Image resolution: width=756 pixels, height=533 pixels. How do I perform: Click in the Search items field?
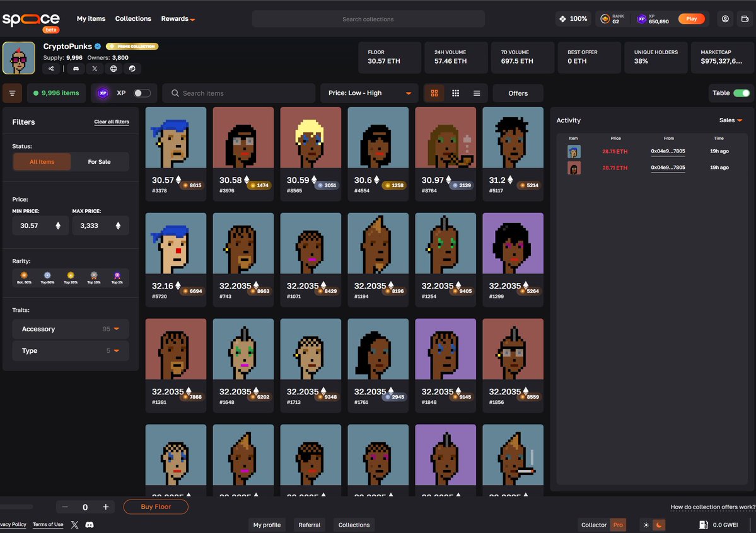click(x=238, y=93)
